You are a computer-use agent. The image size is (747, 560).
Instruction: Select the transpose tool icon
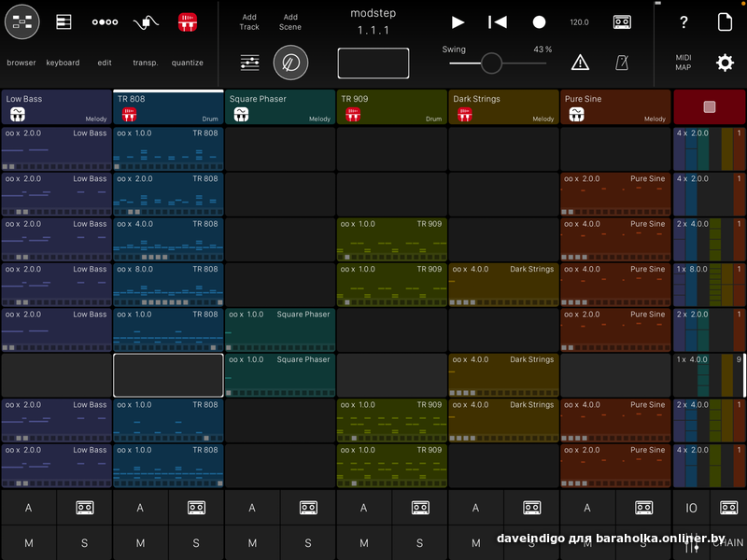(146, 22)
